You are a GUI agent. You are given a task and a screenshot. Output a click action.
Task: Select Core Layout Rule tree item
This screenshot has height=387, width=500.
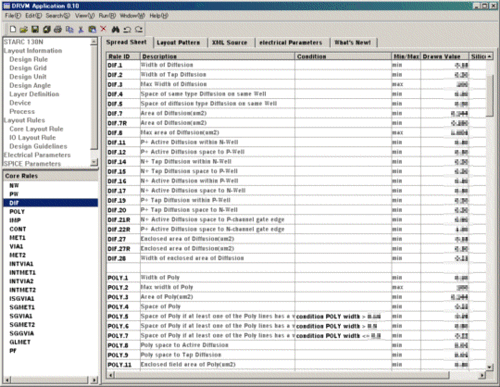coord(36,129)
